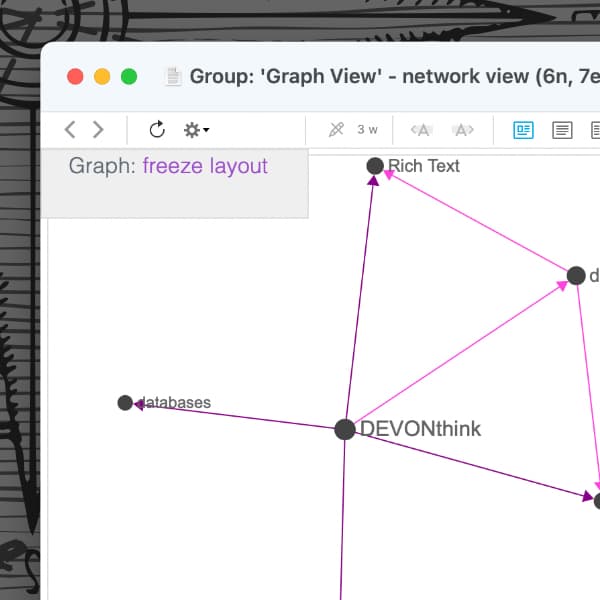
Task: Select the DEVONthink node
Action: 345,429
